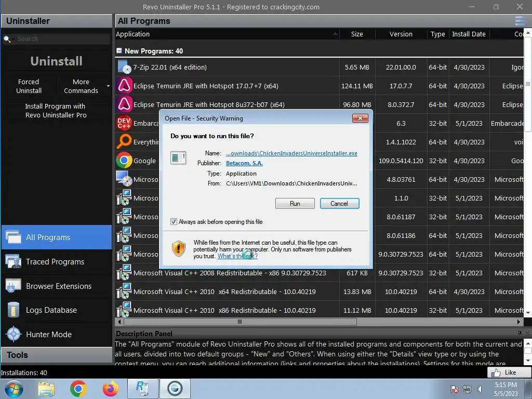This screenshot has width=532, height=399.
Task: Click Revo Uninstaller taskbar button
Action: pyautogui.click(x=143, y=389)
